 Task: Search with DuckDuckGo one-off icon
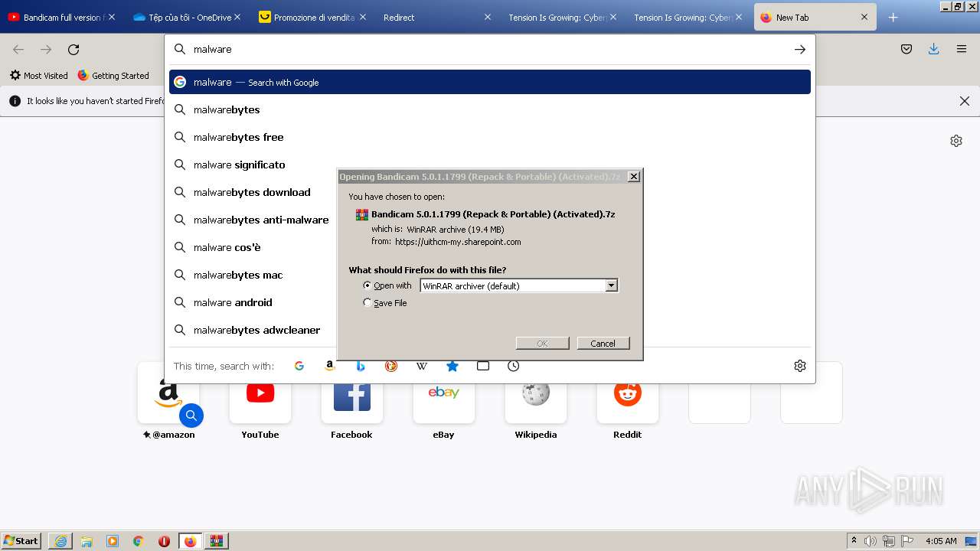click(x=391, y=366)
